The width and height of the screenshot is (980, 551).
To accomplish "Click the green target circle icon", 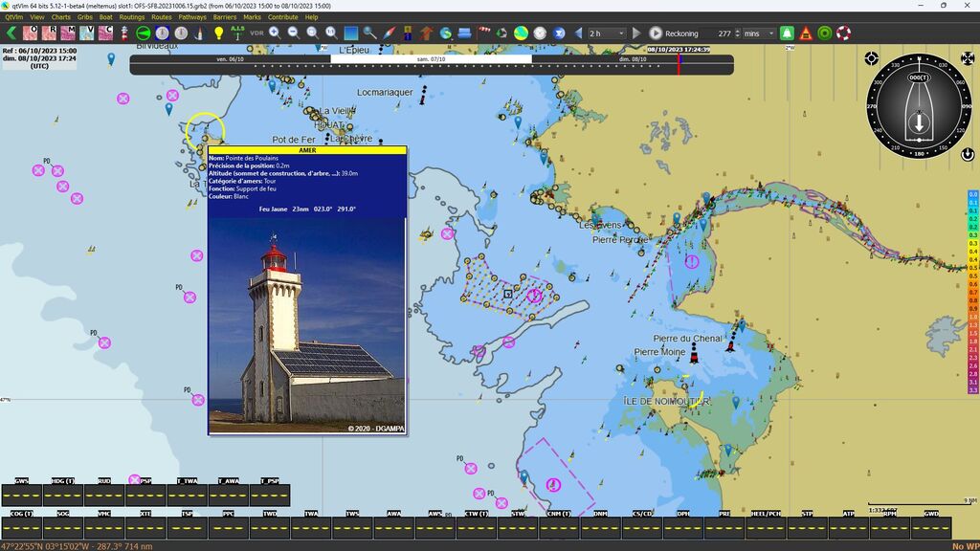I will pos(825,33).
